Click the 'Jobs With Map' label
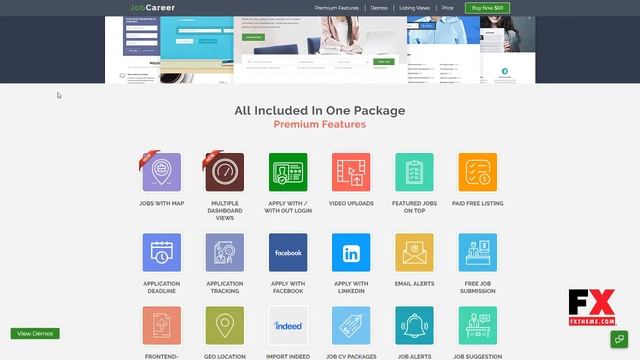Viewport: 640px width, 360px height. click(162, 203)
